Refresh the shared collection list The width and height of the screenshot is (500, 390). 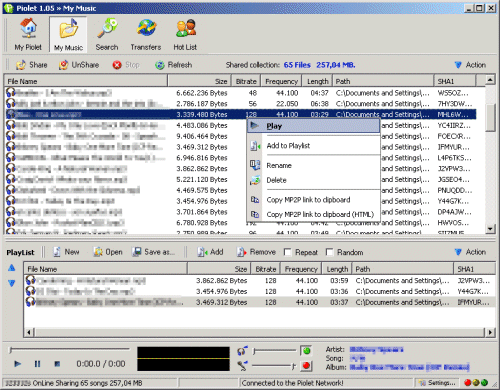[x=174, y=65]
